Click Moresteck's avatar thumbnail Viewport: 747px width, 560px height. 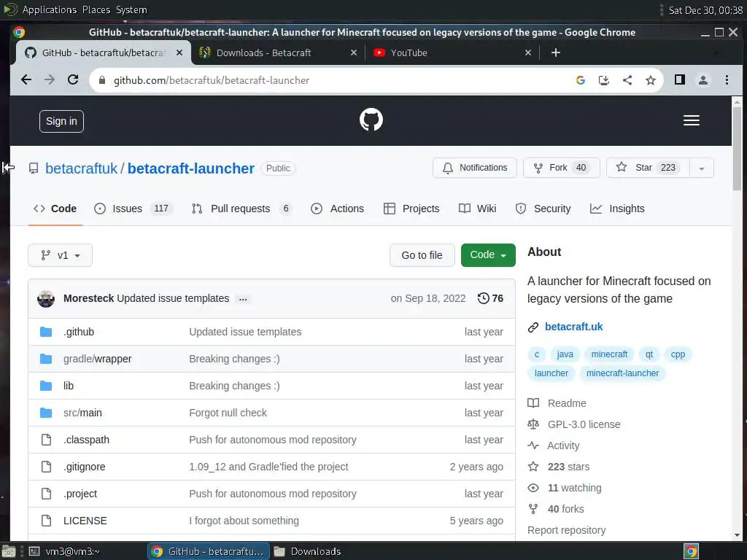pyautogui.click(x=46, y=298)
